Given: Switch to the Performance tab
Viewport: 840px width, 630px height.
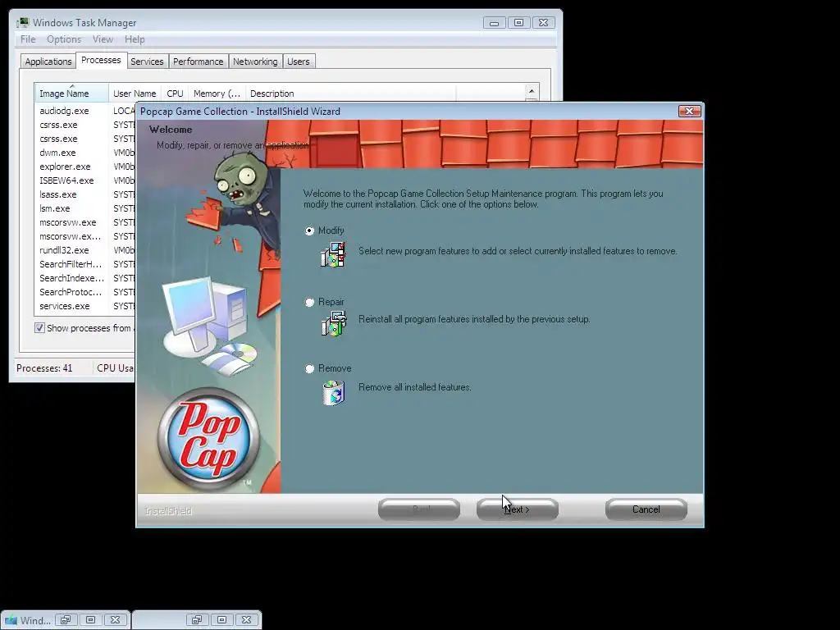Looking at the screenshot, I should click(199, 62).
